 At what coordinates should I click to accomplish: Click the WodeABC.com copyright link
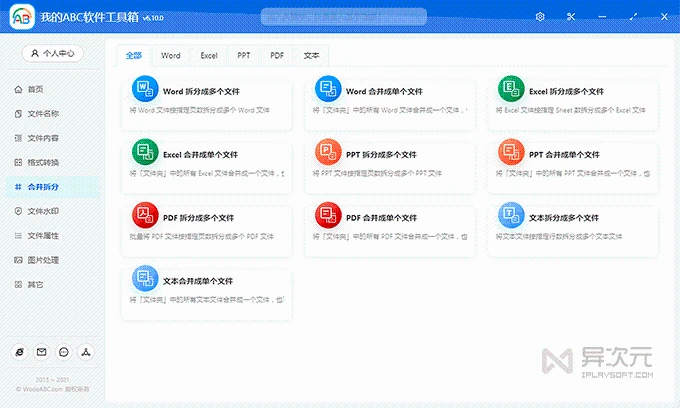click(52, 389)
